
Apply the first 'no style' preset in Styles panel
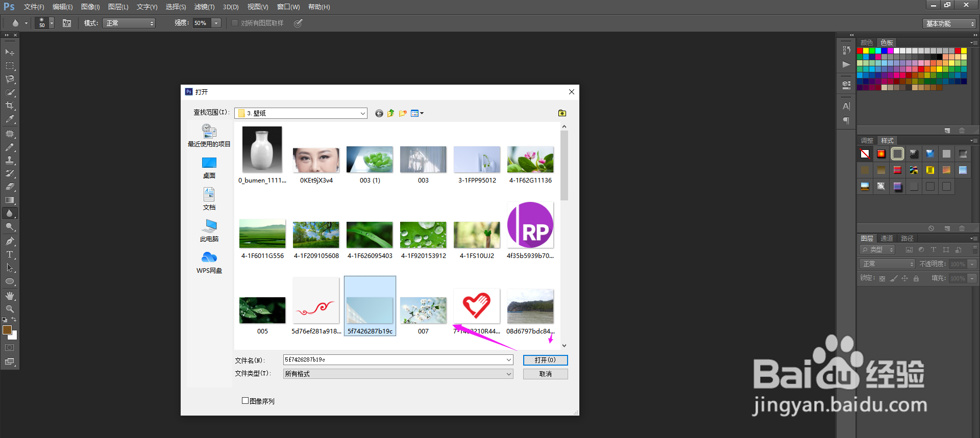point(865,153)
